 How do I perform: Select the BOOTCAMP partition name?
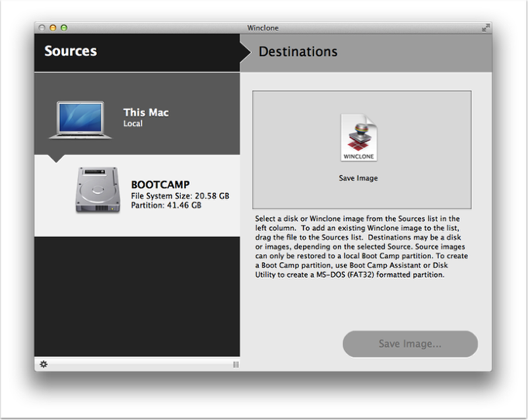coord(160,185)
